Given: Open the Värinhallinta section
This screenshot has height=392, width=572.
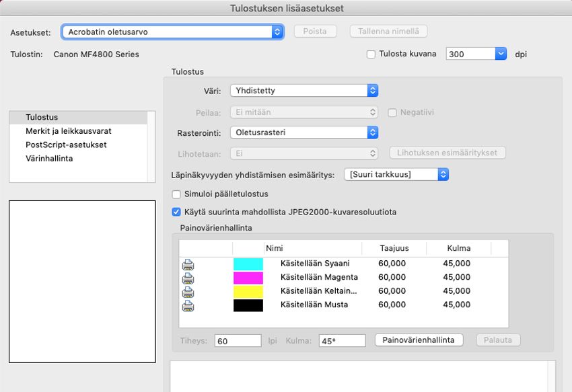Looking at the screenshot, I should 49,159.
